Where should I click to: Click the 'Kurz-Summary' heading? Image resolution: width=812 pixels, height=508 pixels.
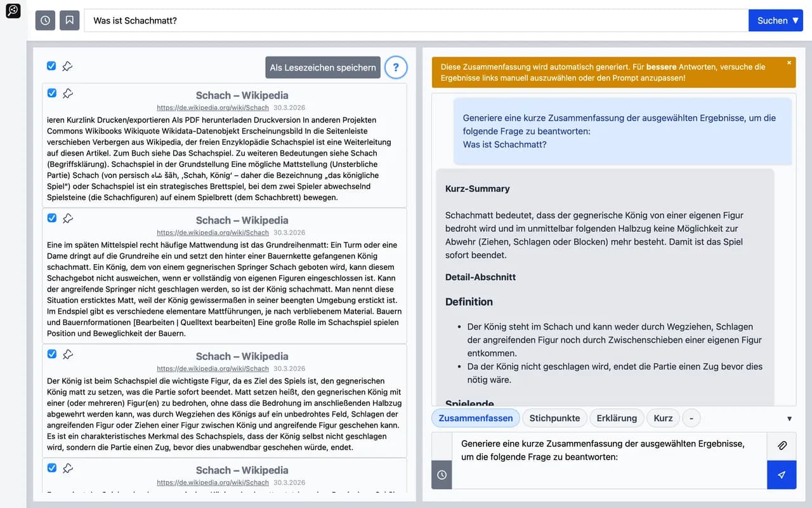(x=478, y=189)
